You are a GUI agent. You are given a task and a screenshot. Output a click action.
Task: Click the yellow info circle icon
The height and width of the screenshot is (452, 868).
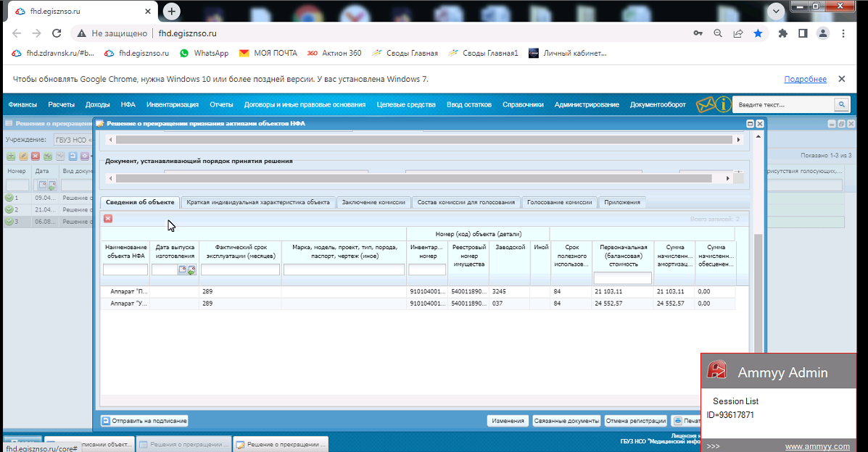(x=723, y=104)
